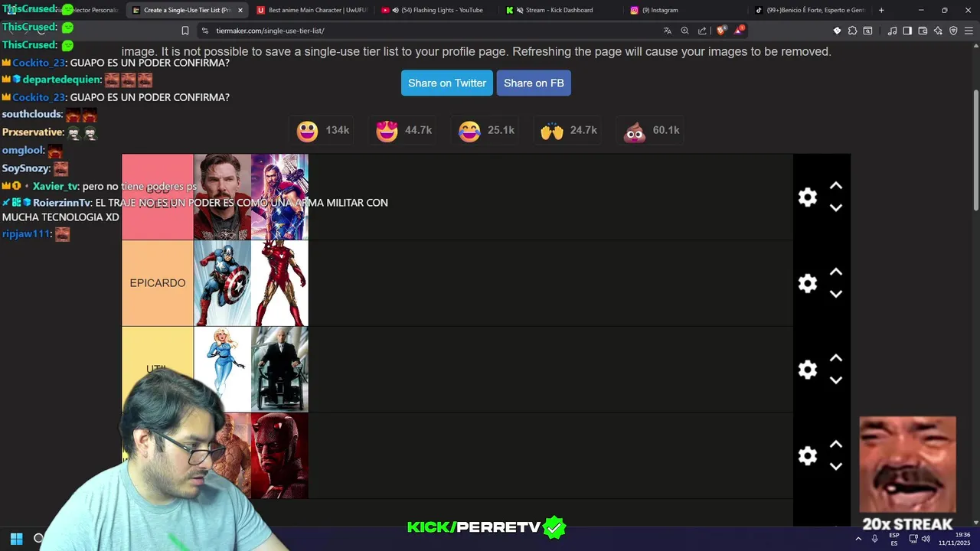Click the EPICARDO tier label
This screenshot has width=980, height=551.
click(x=158, y=283)
